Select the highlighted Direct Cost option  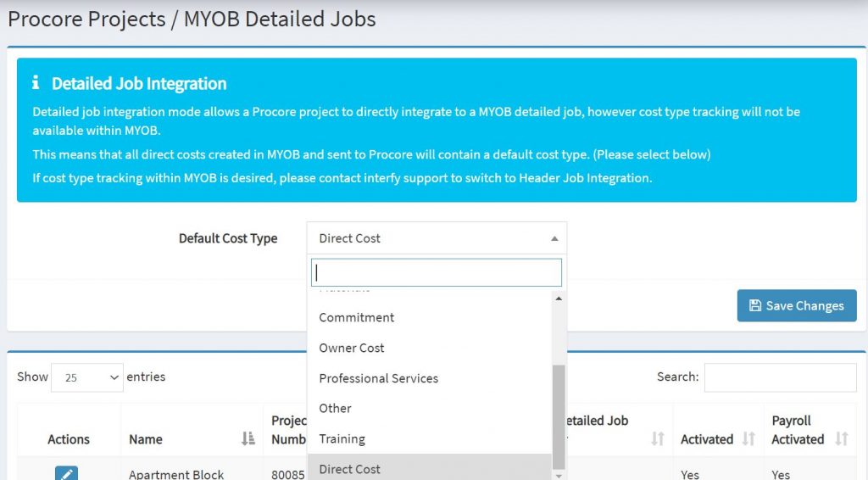[x=430, y=468]
